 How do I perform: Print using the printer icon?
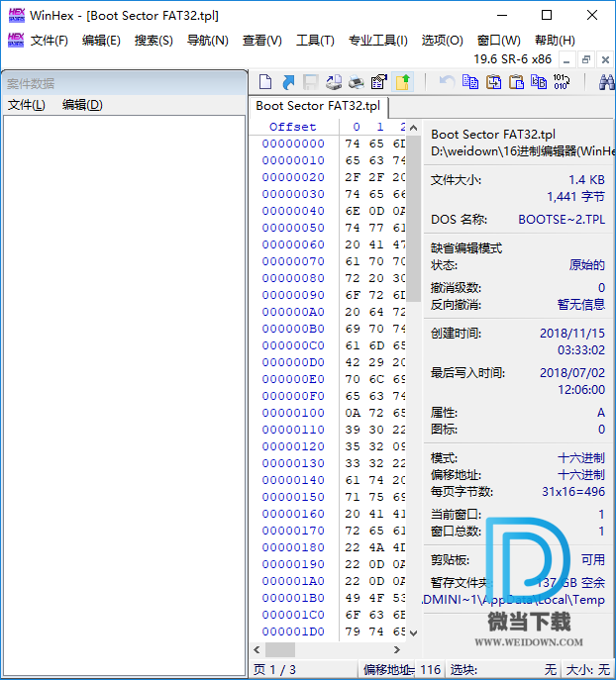[357, 82]
